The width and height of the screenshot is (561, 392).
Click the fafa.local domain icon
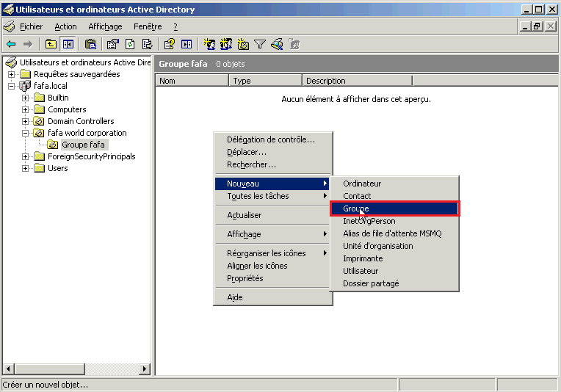pos(25,86)
